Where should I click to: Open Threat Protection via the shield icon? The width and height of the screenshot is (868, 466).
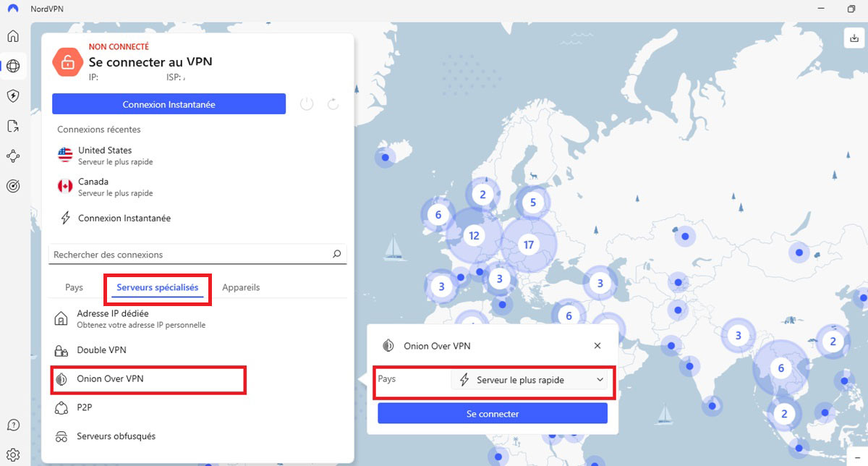(13, 96)
